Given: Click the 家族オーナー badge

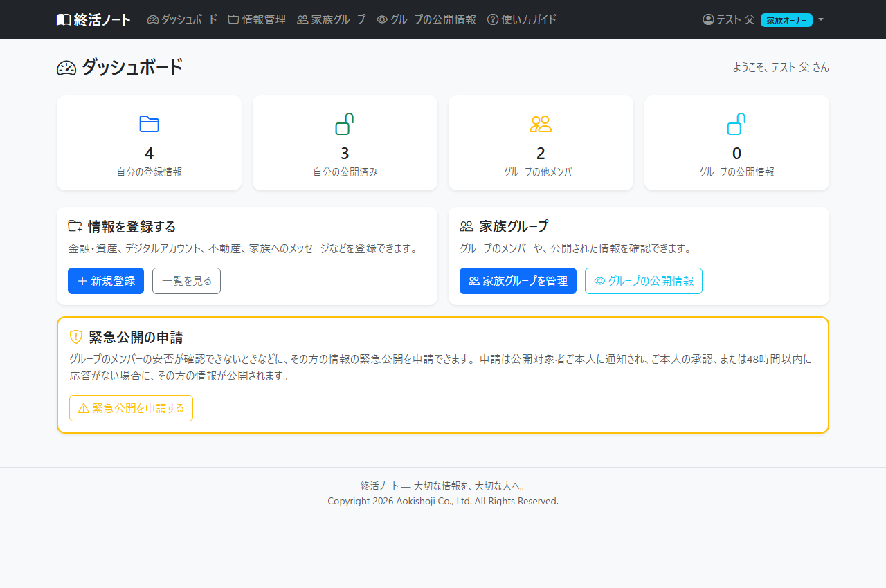Looking at the screenshot, I should [x=786, y=20].
